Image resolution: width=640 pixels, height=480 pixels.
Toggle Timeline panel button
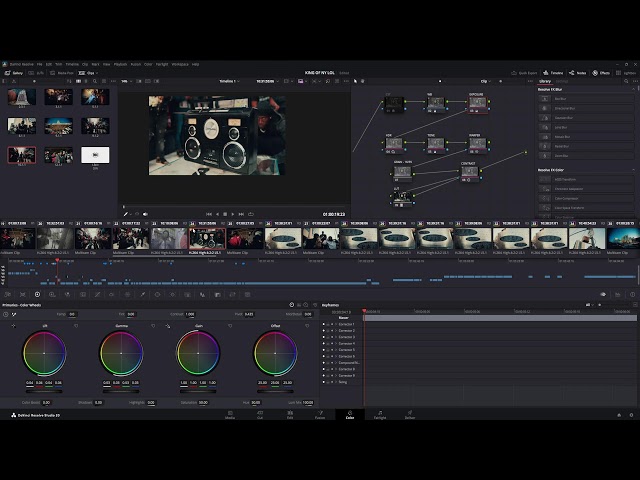553,73
